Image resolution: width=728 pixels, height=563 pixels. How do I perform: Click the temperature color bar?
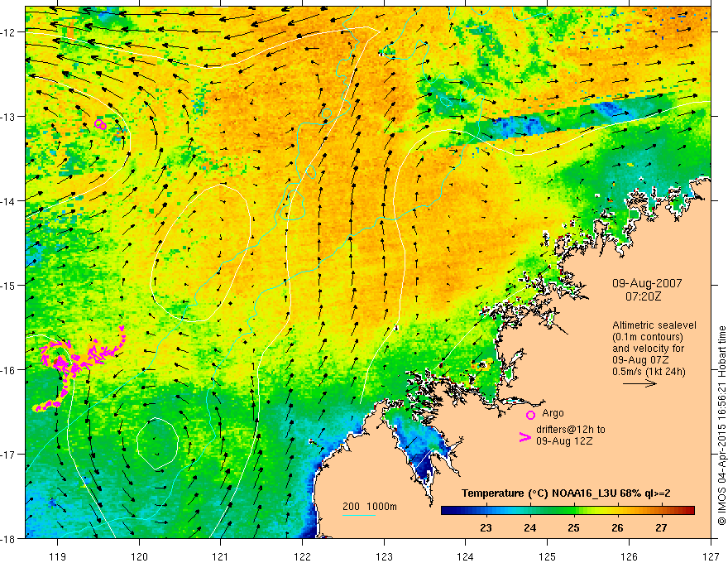(568, 510)
